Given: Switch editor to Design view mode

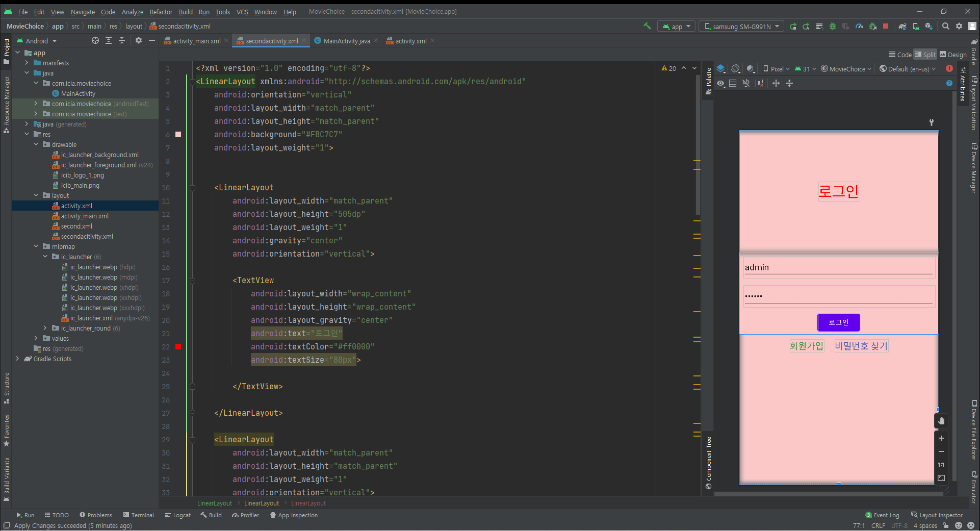Looking at the screenshot, I should coord(953,55).
